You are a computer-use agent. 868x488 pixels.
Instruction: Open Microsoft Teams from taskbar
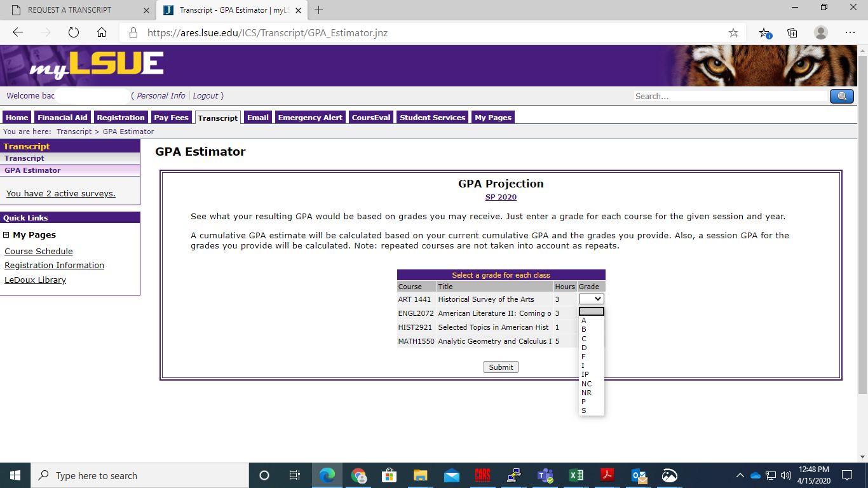[x=545, y=475]
